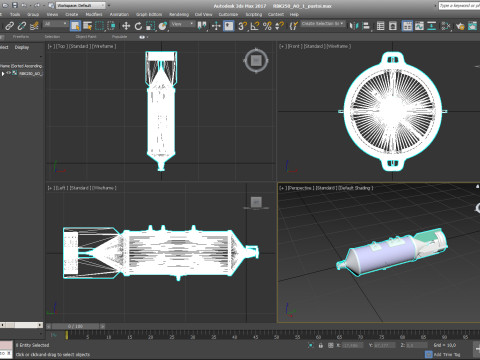Open file from quick access toolbar
This screenshot has height=360, width=480.
(5, 5)
